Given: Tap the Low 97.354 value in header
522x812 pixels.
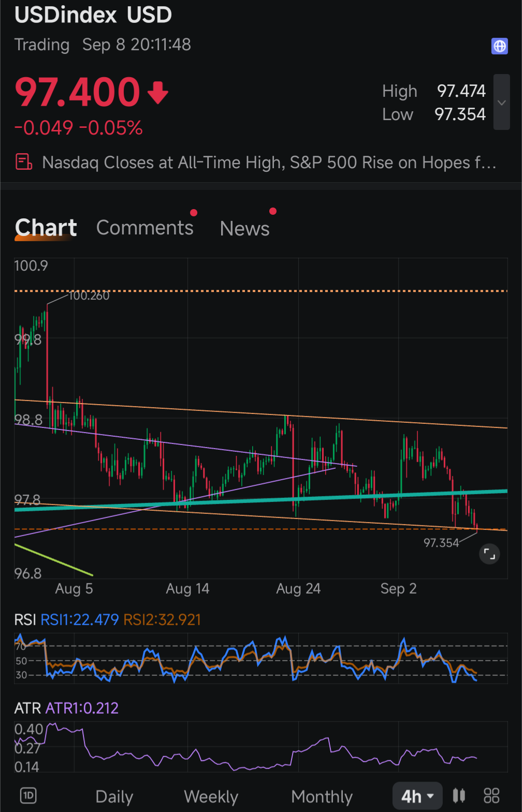Looking at the screenshot, I should (460, 114).
